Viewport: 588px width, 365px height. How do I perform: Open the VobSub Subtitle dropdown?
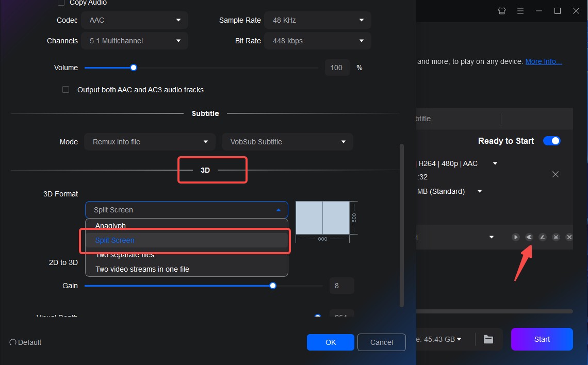tap(287, 142)
